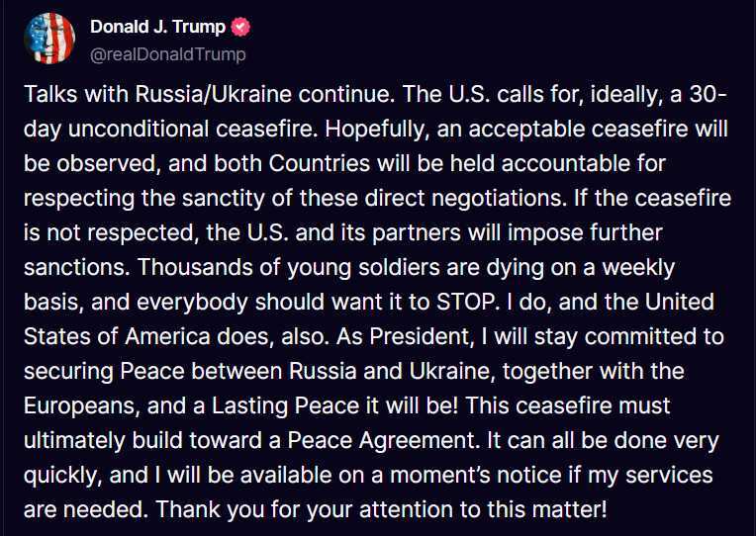Select the word "Countries" in third line
The height and width of the screenshot is (536, 756).
(x=320, y=163)
